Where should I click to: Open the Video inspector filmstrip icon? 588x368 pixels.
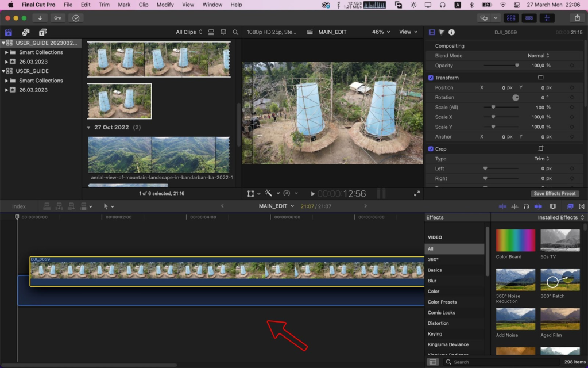click(432, 32)
